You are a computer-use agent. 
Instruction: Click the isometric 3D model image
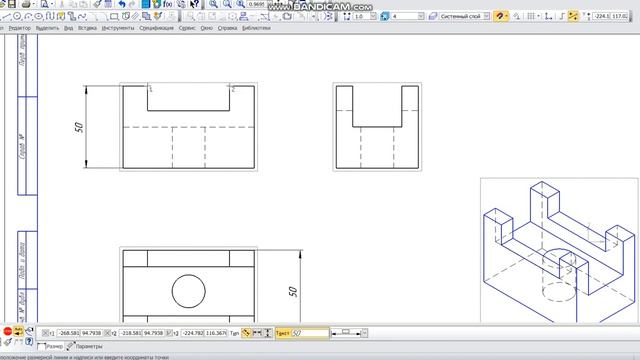[559, 250]
